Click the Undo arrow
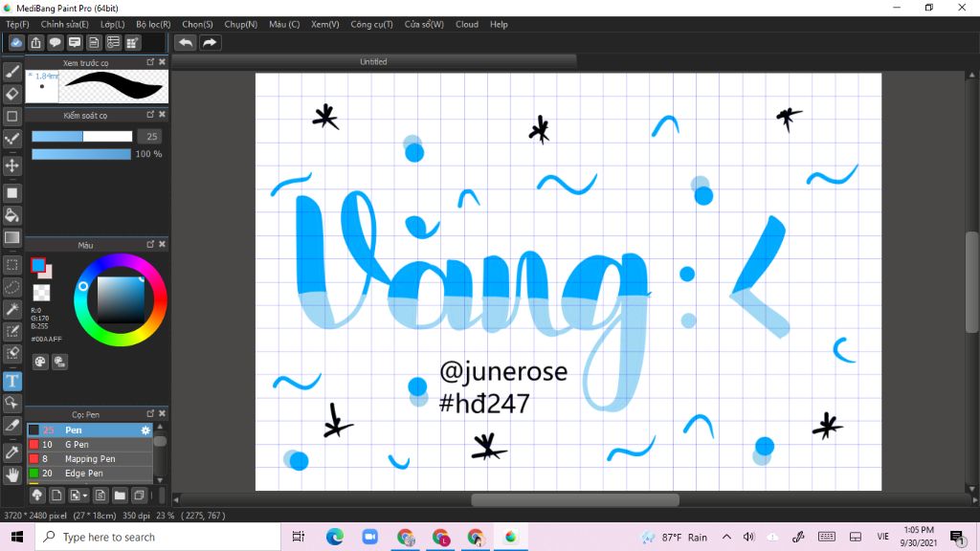Image resolution: width=980 pixels, height=551 pixels. tap(186, 42)
